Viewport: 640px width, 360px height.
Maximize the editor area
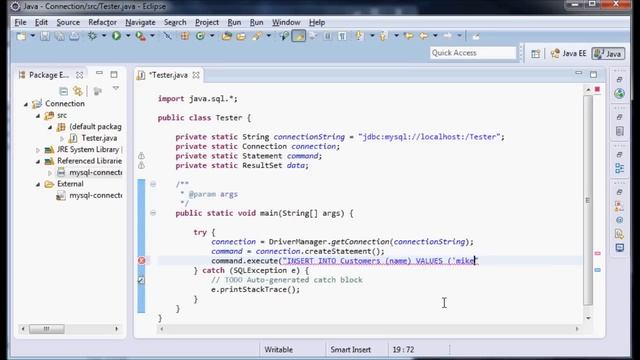pos(593,74)
